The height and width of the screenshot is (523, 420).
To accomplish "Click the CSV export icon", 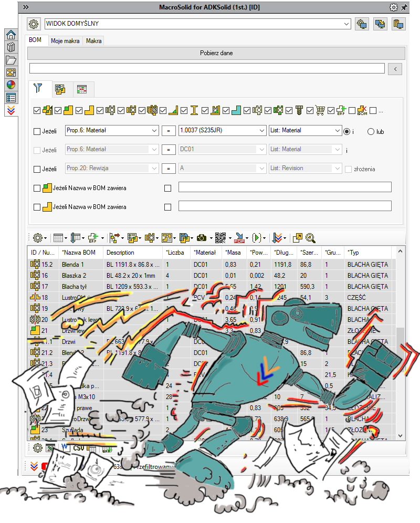I will [x=78, y=448].
